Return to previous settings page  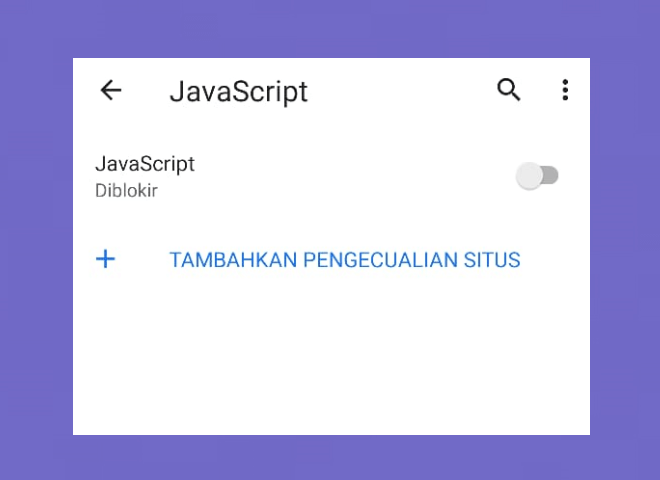point(111,90)
